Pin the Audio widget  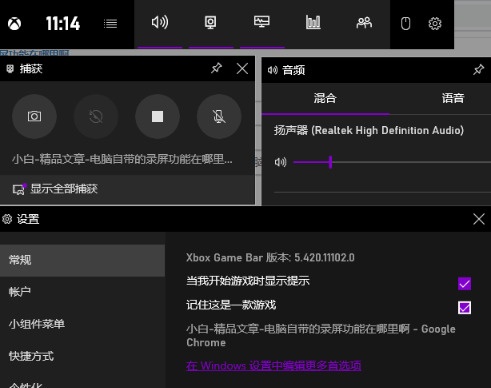(x=478, y=70)
